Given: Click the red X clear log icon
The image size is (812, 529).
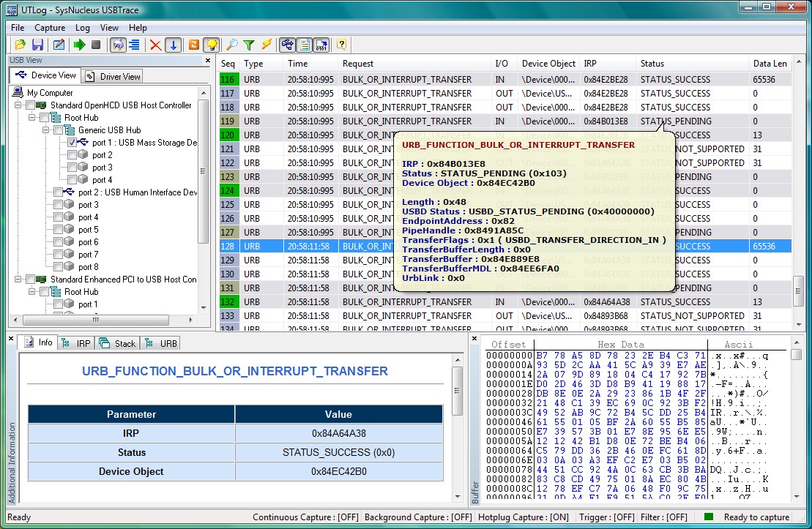Looking at the screenshot, I should (155, 45).
